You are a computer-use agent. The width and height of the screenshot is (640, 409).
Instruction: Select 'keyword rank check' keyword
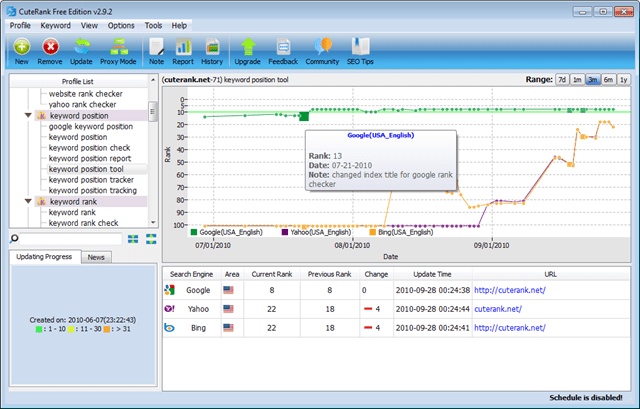pos(84,223)
